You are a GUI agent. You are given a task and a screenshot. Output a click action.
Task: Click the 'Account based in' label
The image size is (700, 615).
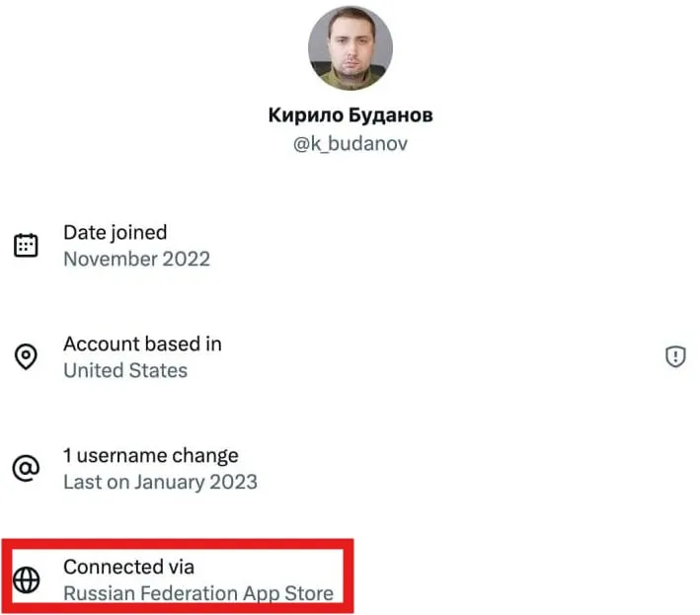click(142, 345)
